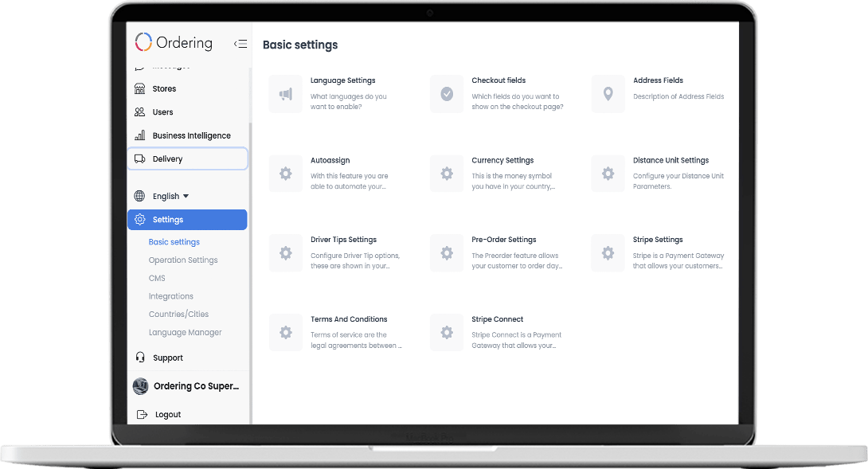Open the Stripe Settings card title

pyautogui.click(x=658, y=239)
